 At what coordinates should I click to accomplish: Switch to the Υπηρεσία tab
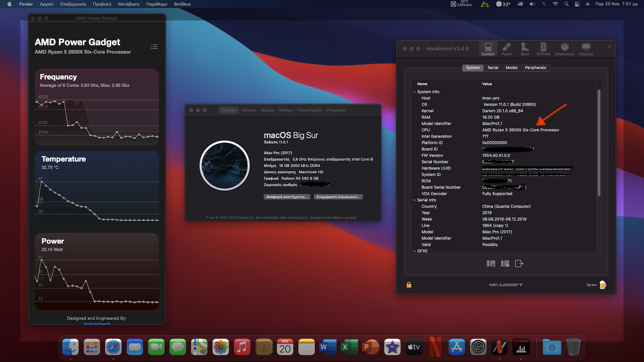click(335, 110)
